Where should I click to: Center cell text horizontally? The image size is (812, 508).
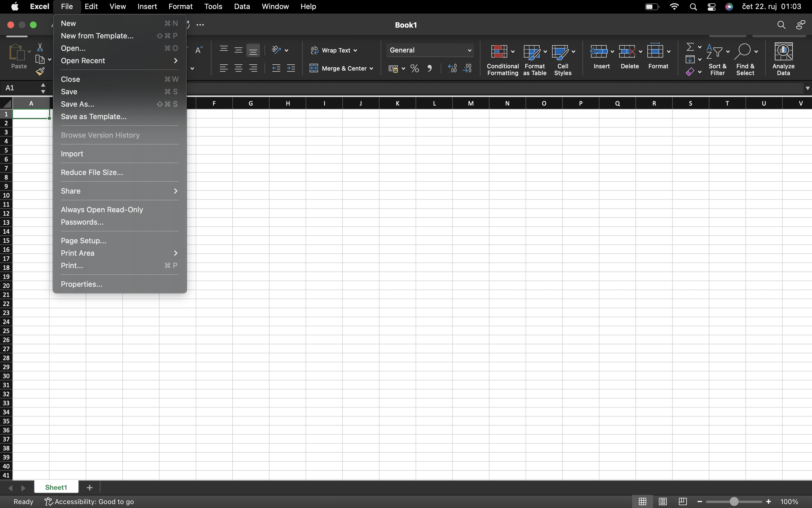[x=238, y=68]
